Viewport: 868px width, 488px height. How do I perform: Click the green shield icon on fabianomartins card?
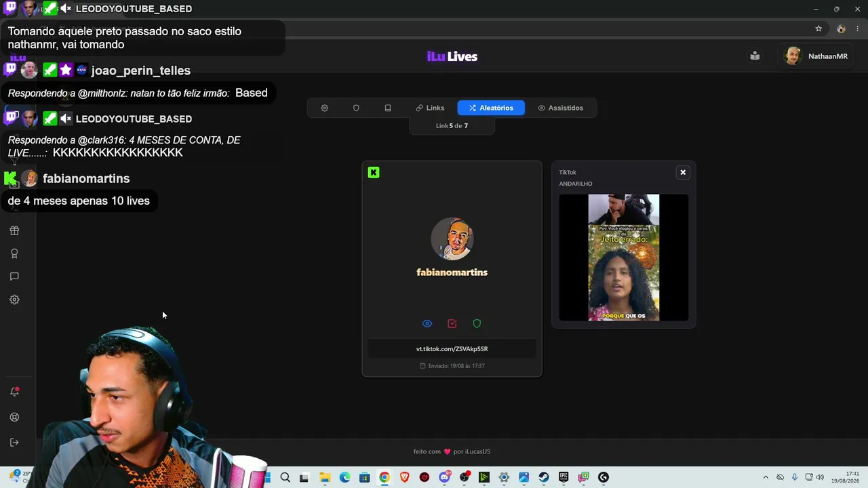tap(477, 324)
